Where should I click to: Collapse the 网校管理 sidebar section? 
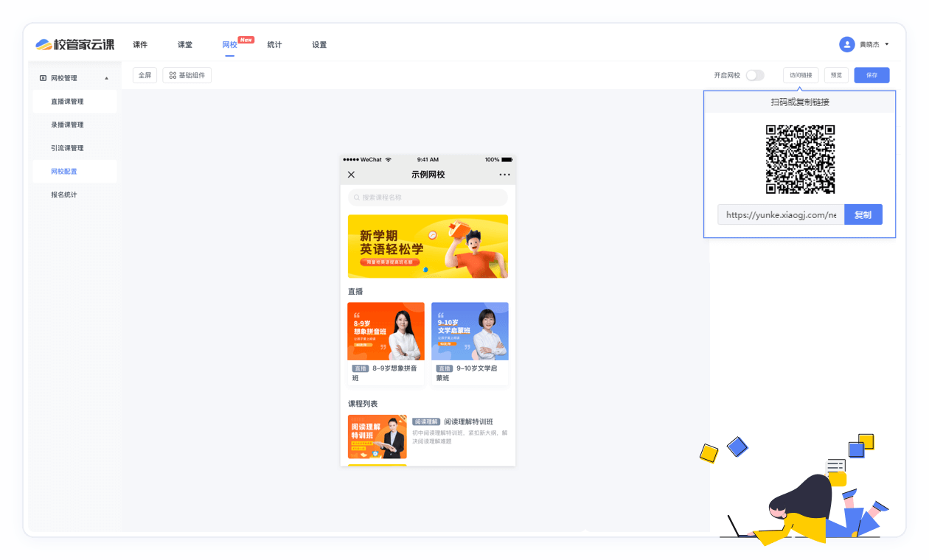tap(106, 78)
